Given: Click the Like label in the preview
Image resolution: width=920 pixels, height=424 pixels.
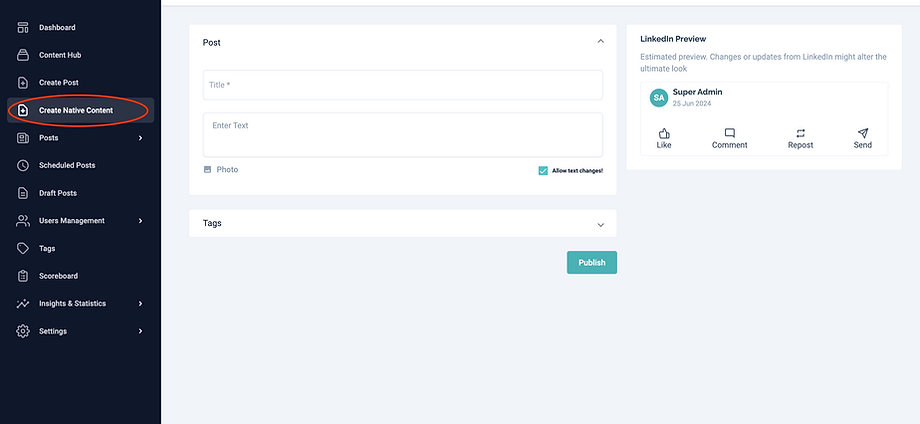Looking at the screenshot, I should pos(664,145).
